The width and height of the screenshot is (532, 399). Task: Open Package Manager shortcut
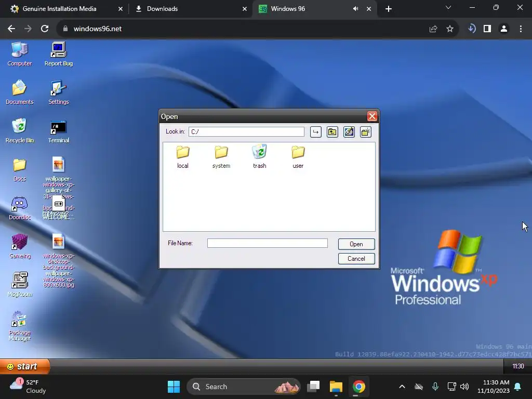click(x=20, y=326)
